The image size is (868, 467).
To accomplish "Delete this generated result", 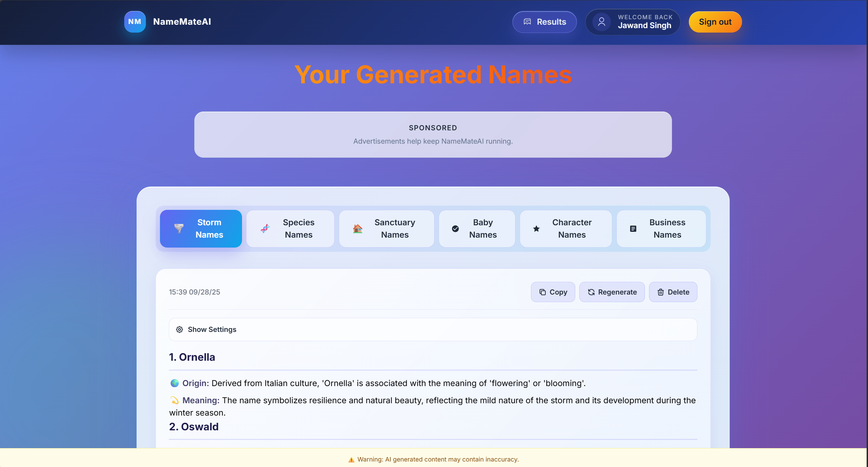I will point(673,292).
